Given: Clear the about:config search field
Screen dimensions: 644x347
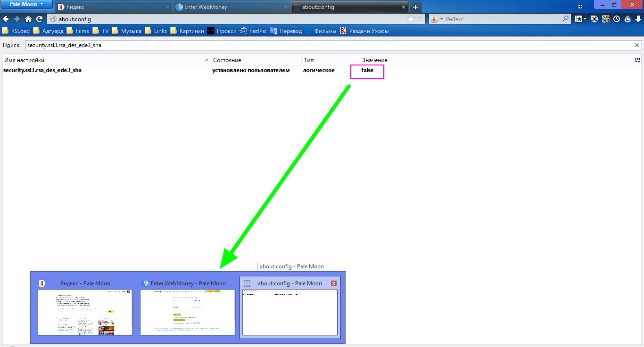Looking at the screenshot, I should pyautogui.click(x=637, y=46).
